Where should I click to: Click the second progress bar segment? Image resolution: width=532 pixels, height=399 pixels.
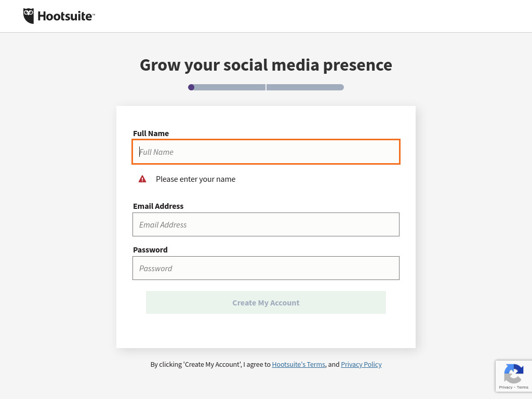[x=305, y=87]
